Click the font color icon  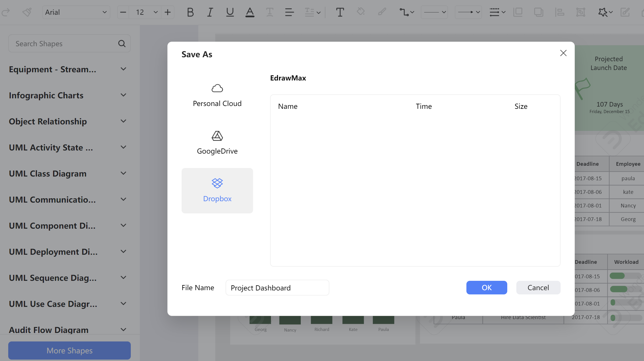click(249, 12)
